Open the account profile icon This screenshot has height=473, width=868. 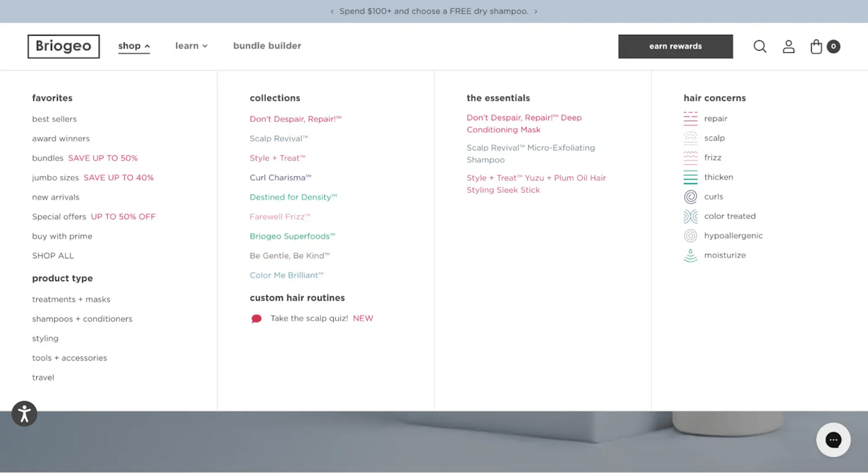tap(789, 47)
